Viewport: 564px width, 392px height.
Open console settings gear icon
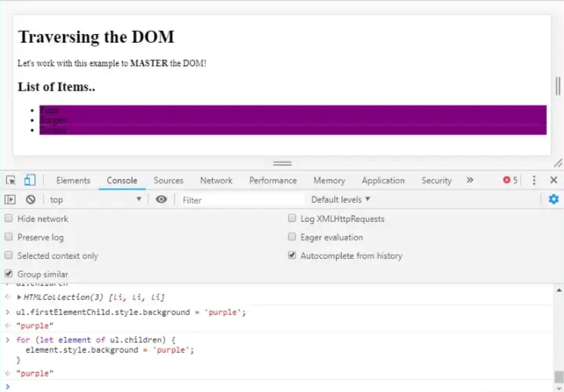tap(553, 199)
